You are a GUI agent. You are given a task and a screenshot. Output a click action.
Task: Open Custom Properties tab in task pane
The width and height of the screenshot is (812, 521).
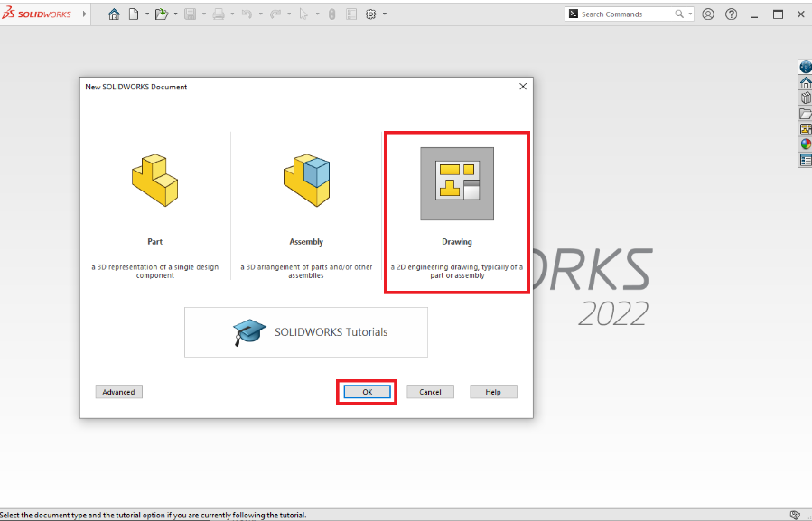[x=805, y=160]
